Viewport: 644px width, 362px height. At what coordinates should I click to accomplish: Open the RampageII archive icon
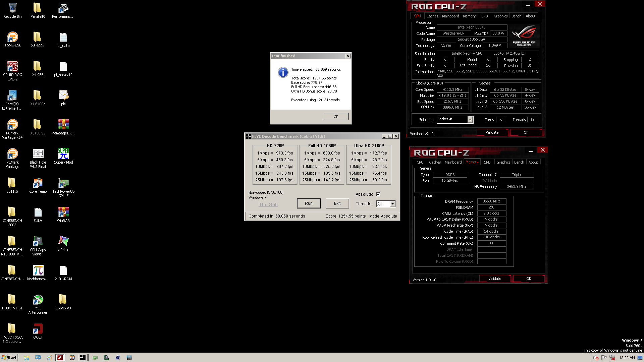tap(63, 127)
